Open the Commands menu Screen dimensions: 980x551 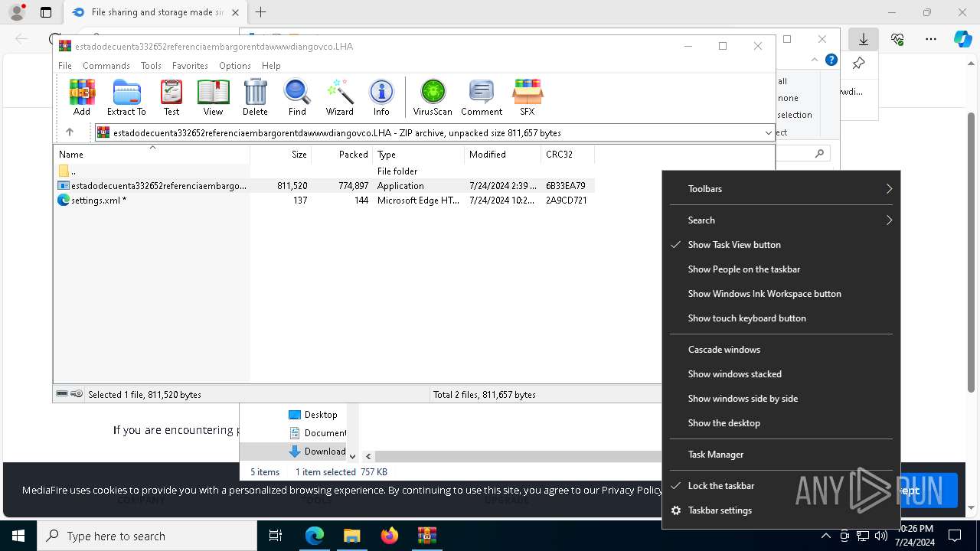pos(106,66)
